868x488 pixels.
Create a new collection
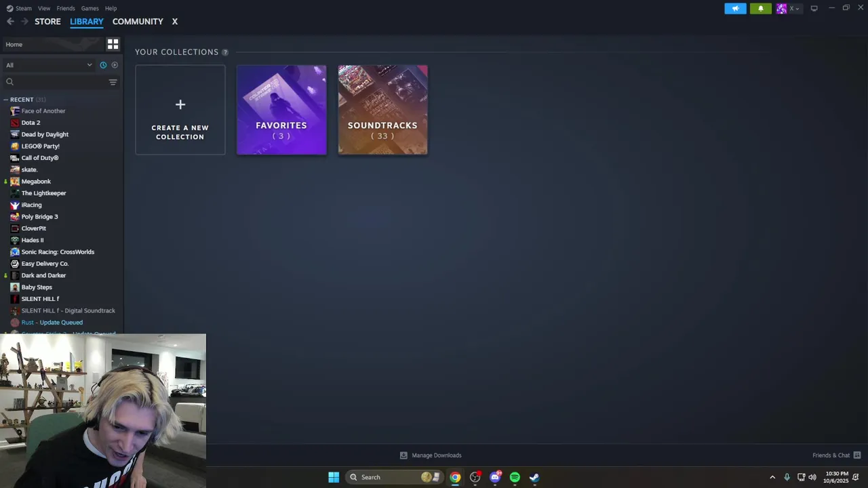(x=180, y=110)
